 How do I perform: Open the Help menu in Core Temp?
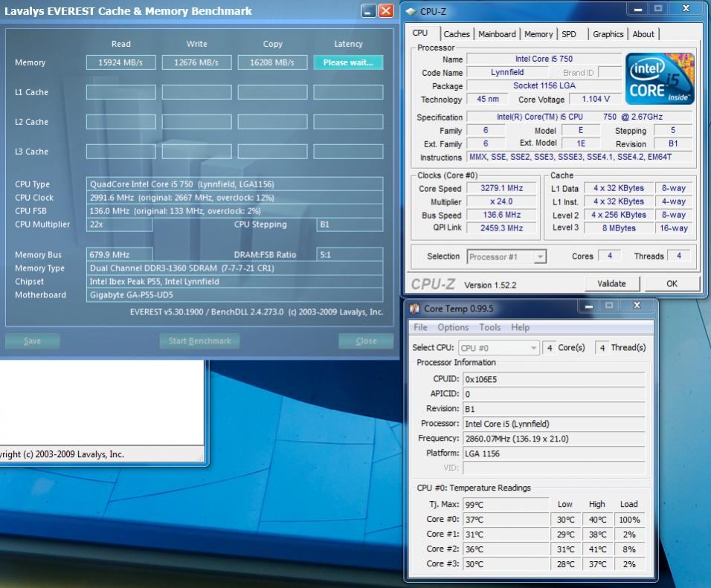point(520,327)
